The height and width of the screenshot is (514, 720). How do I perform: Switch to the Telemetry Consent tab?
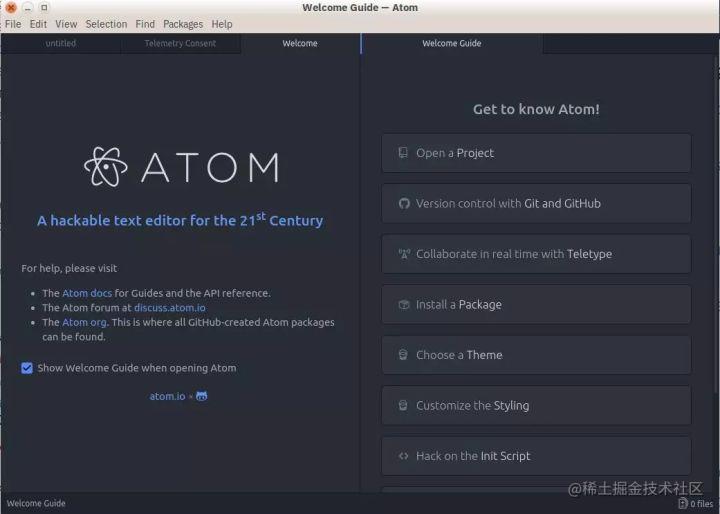[180, 43]
